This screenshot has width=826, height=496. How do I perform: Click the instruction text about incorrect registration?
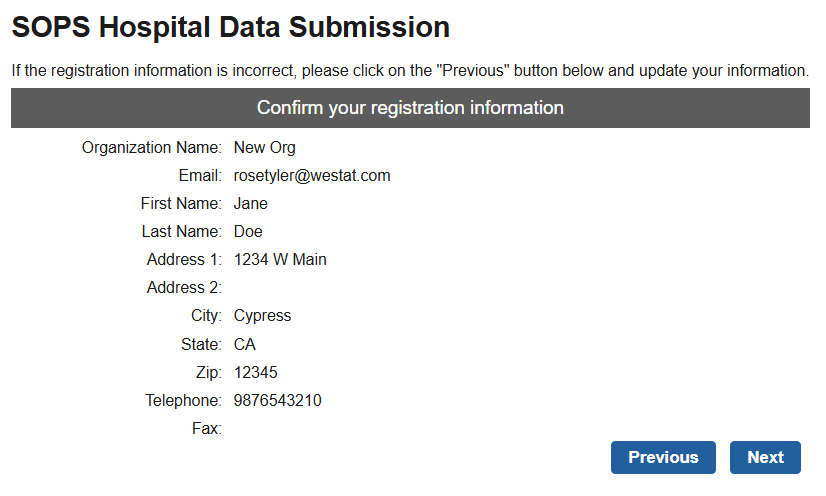coord(410,71)
